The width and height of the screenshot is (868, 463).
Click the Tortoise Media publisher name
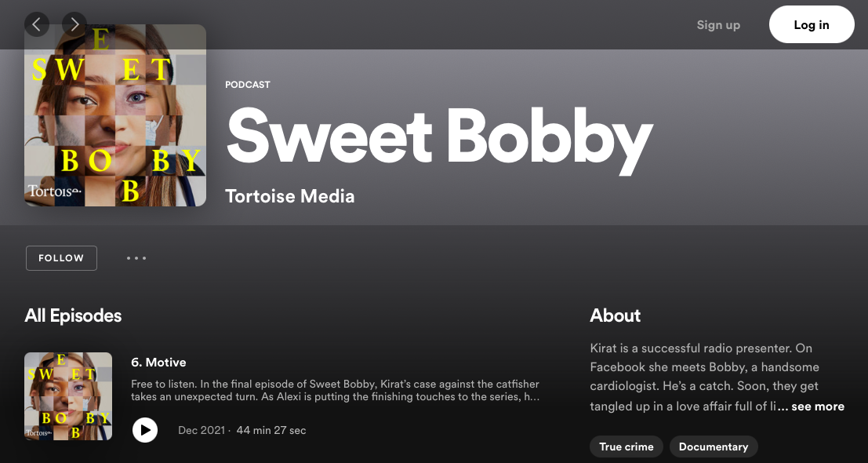[x=290, y=197]
